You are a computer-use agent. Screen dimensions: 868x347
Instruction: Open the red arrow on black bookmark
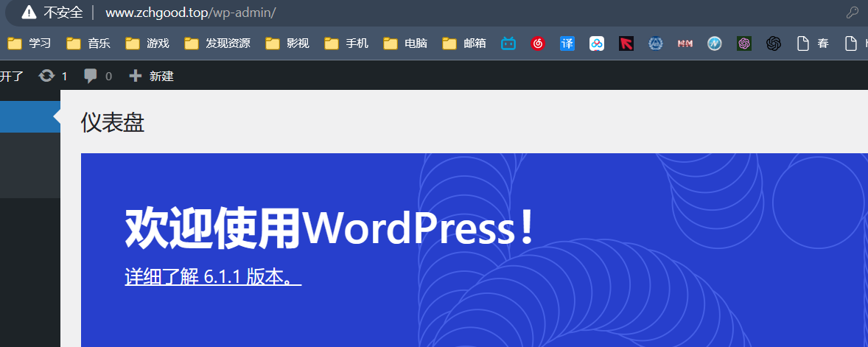tap(626, 43)
